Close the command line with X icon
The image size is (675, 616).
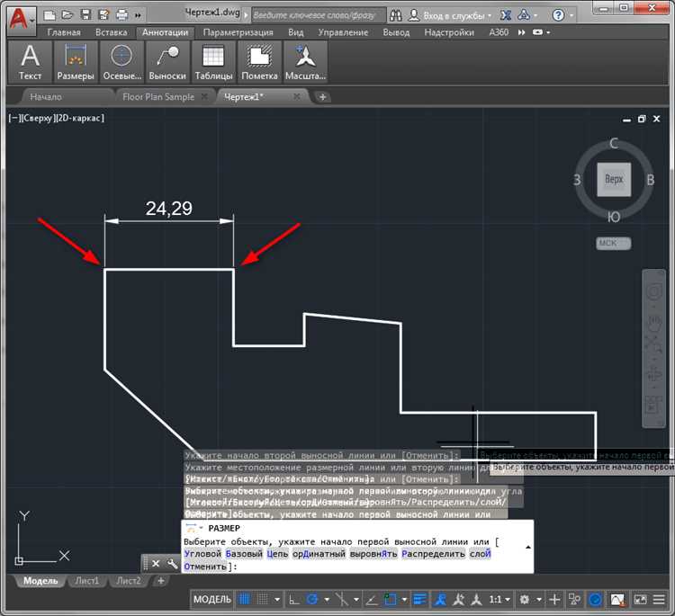[x=156, y=564]
